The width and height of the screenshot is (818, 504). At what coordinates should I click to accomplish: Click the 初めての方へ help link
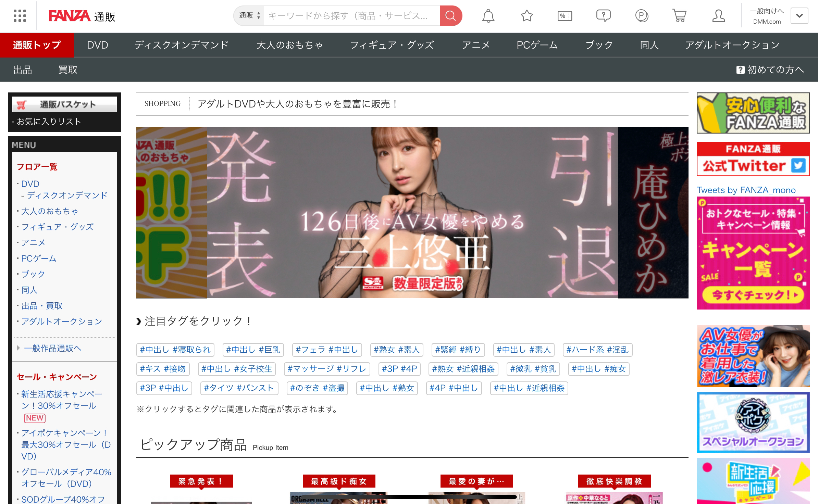770,70
